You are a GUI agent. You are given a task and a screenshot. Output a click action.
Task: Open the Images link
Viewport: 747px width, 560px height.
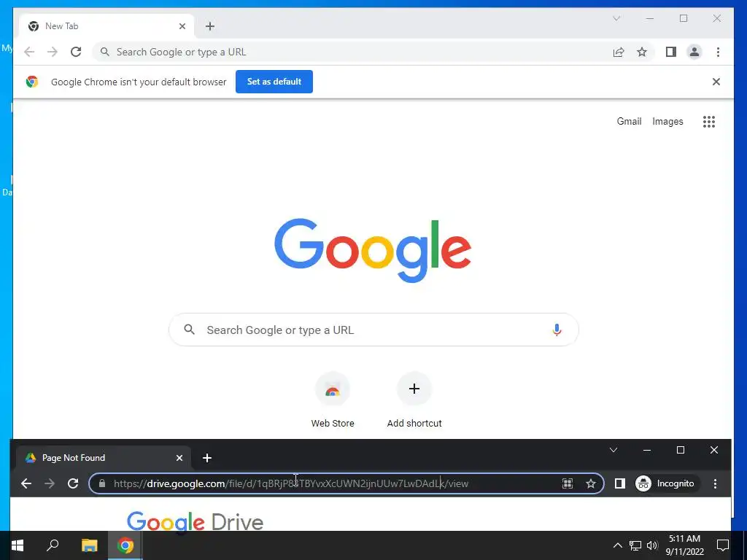[667, 122]
